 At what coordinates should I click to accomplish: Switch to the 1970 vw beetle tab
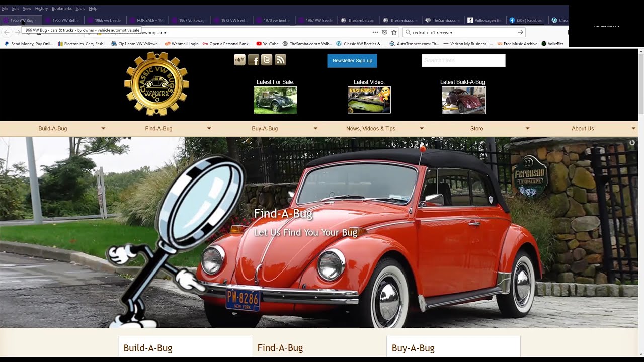[274, 20]
